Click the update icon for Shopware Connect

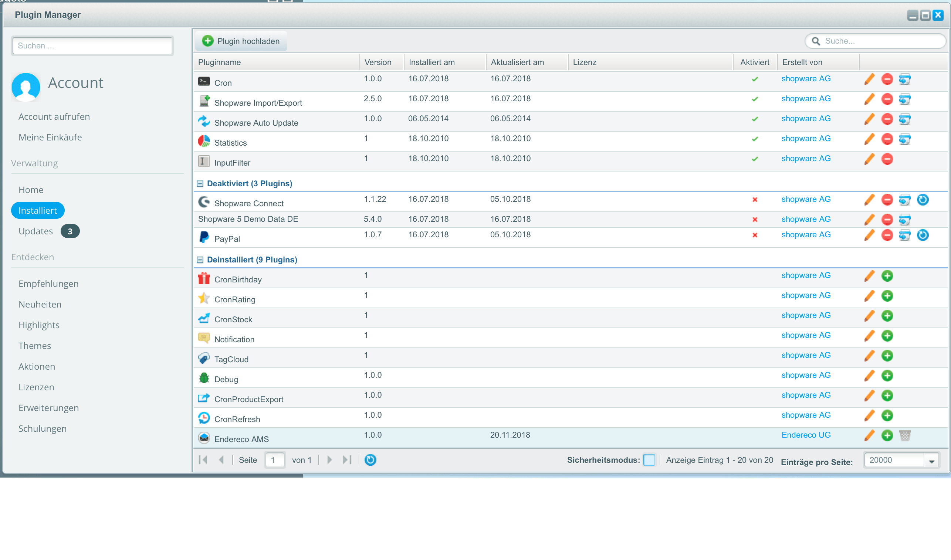[922, 200]
